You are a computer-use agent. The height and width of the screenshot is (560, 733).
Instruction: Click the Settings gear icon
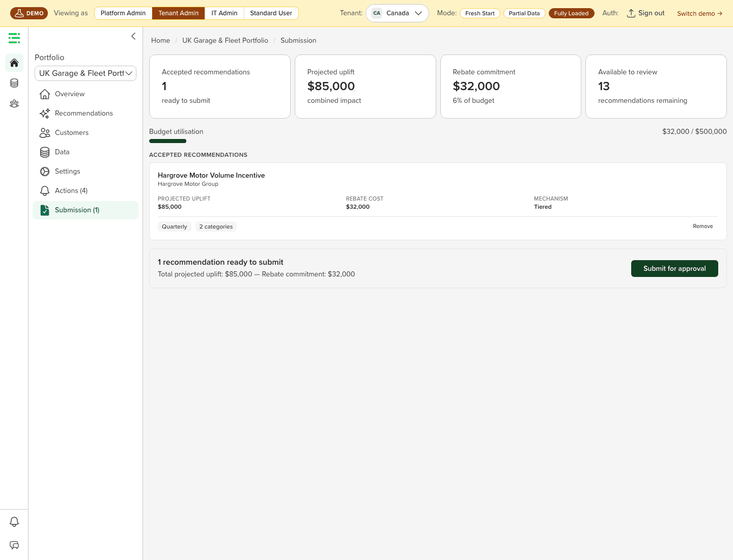(x=45, y=172)
